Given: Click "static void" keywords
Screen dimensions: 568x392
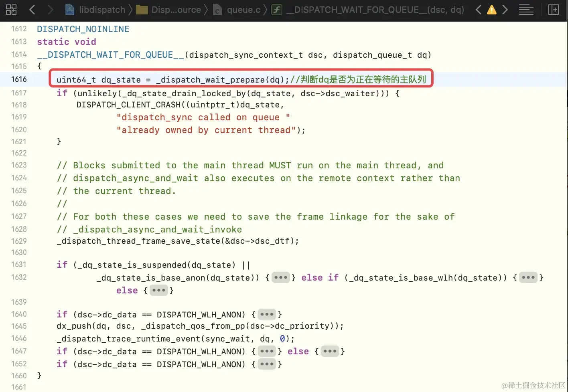Looking at the screenshot, I should [67, 42].
